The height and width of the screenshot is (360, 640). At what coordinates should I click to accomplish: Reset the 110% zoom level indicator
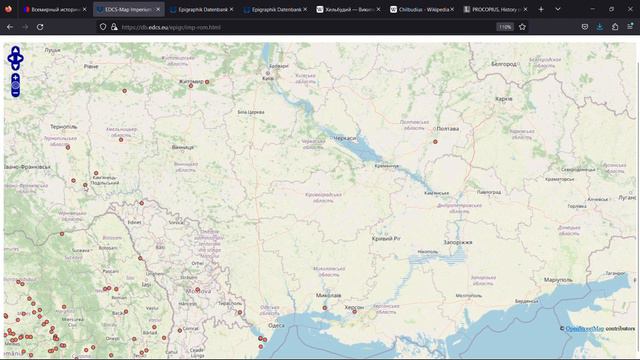click(505, 27)
